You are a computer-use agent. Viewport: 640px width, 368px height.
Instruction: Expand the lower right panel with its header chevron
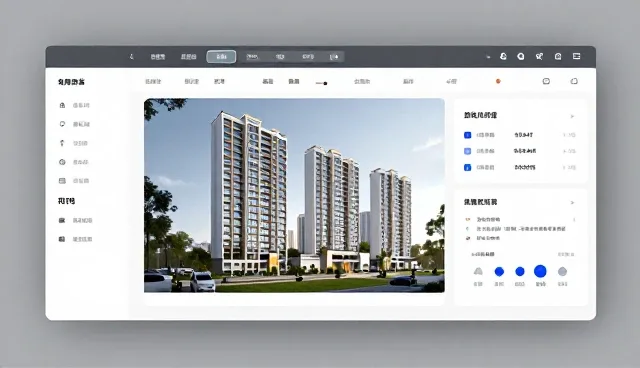tap(572, 203)
